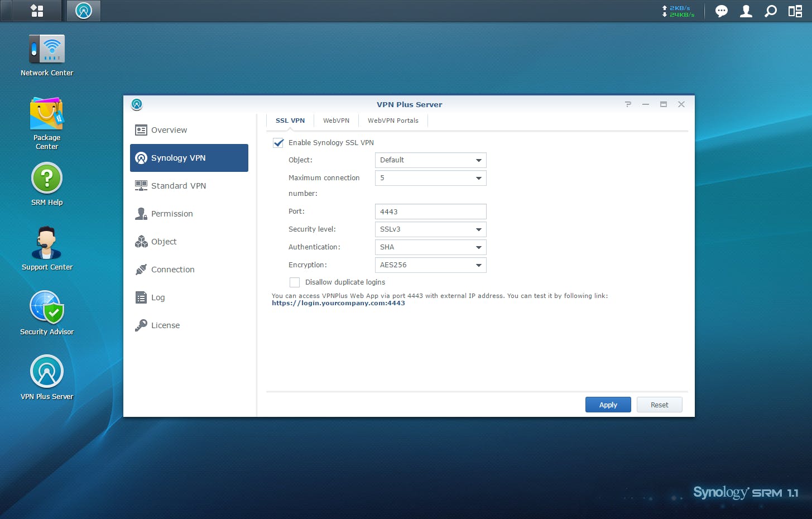Open help question mark in window title
This screenshot has height=519, width=812.
click(x=628, y=104)
